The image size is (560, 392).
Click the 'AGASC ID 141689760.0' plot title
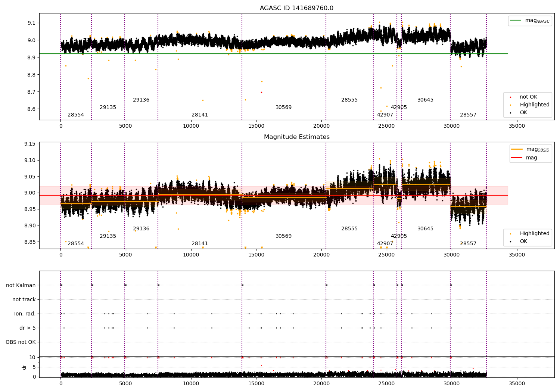point(296,8)
